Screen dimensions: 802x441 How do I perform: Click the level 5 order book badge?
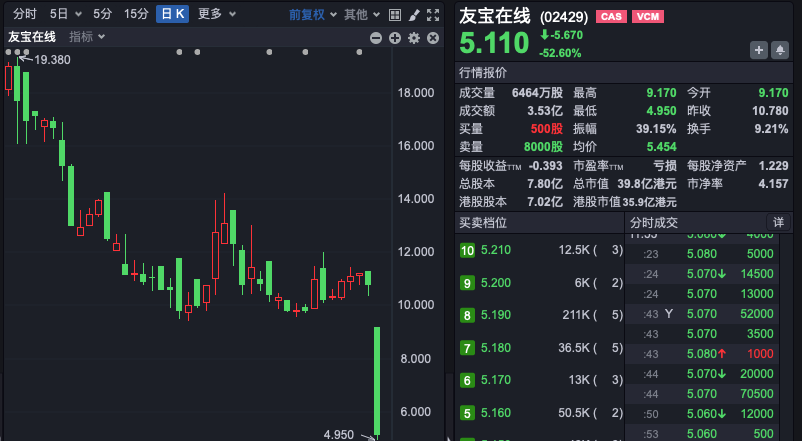[x=467, y=413]
